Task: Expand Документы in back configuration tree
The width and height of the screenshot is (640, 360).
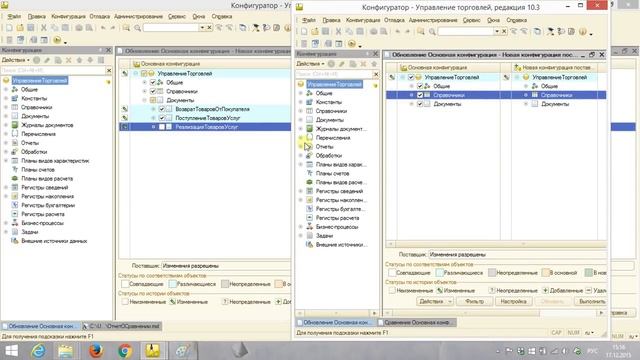Action: pyautogui.click(x=6, y=116)
